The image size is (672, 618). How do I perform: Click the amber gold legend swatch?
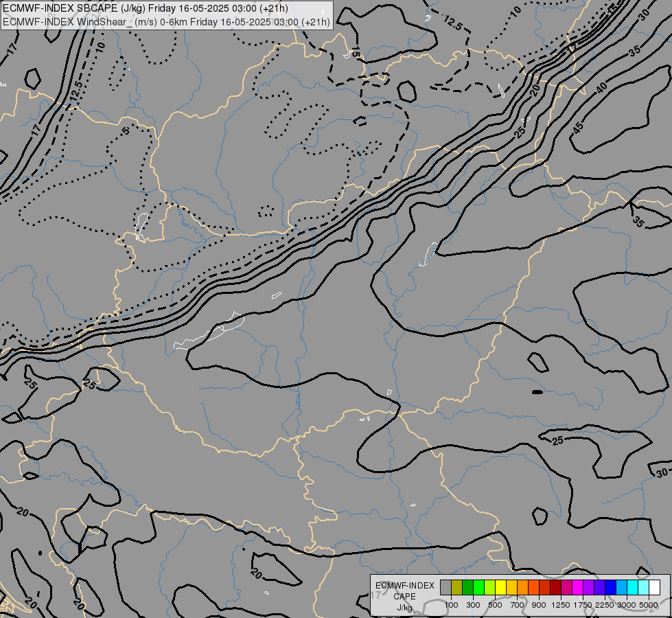(x=511, y=588)
